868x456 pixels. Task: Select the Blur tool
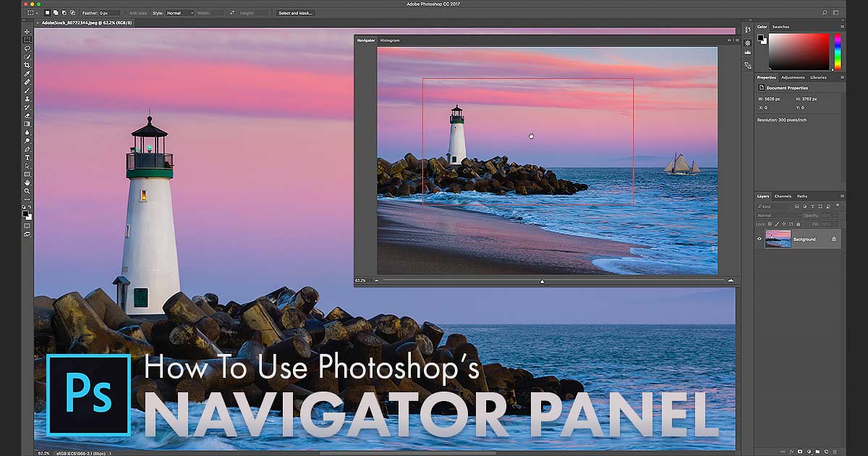(27, 132)
